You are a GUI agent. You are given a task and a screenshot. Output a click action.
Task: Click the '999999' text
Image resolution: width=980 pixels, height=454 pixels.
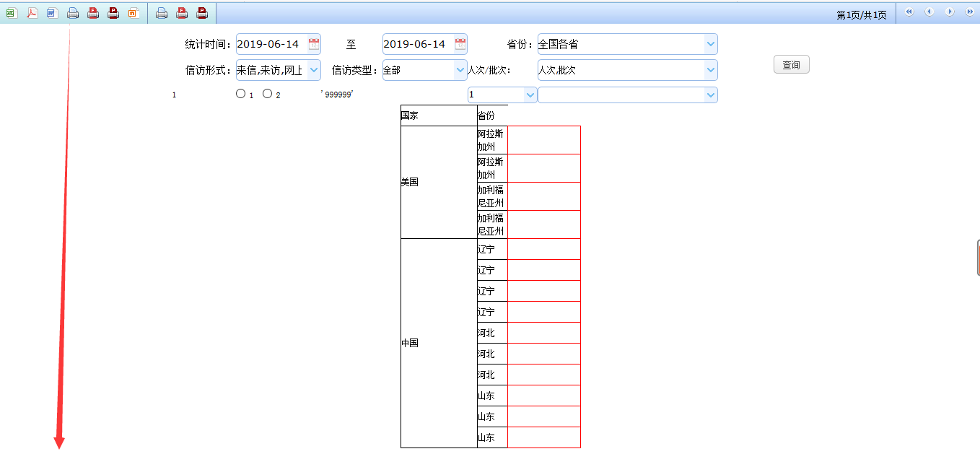click(337, 95)
